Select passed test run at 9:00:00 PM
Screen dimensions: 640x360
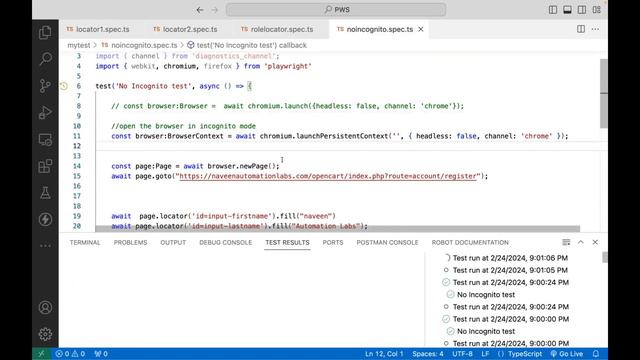[x=510, y=319]
